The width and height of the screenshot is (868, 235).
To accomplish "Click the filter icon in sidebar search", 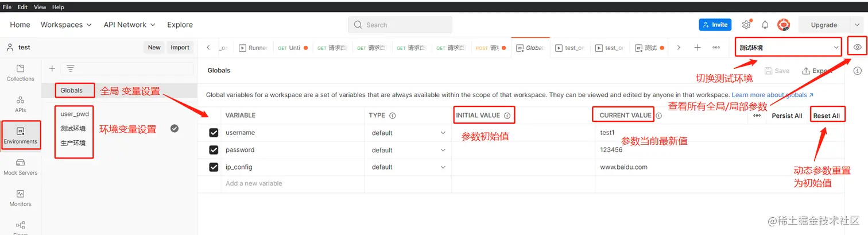I will click(70, 68).
